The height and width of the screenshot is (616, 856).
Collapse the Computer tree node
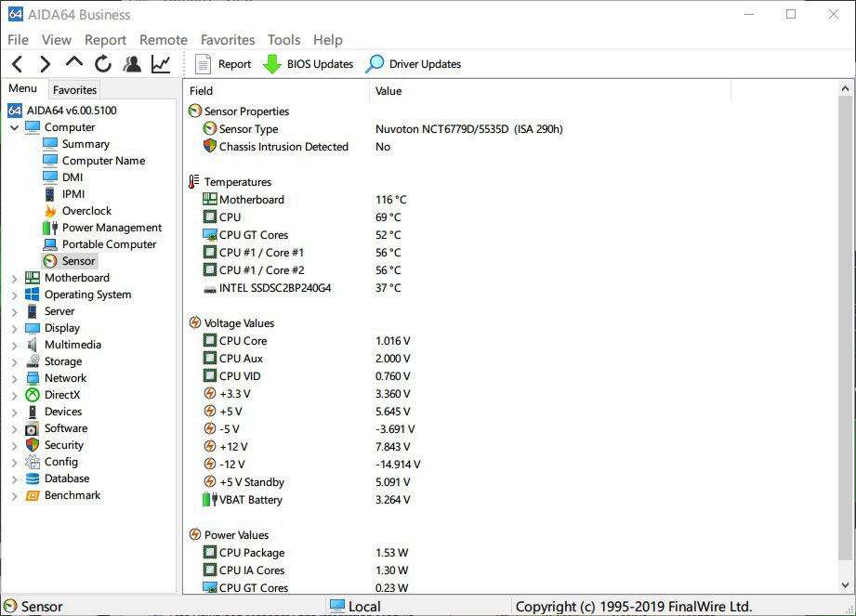(14, 127)
